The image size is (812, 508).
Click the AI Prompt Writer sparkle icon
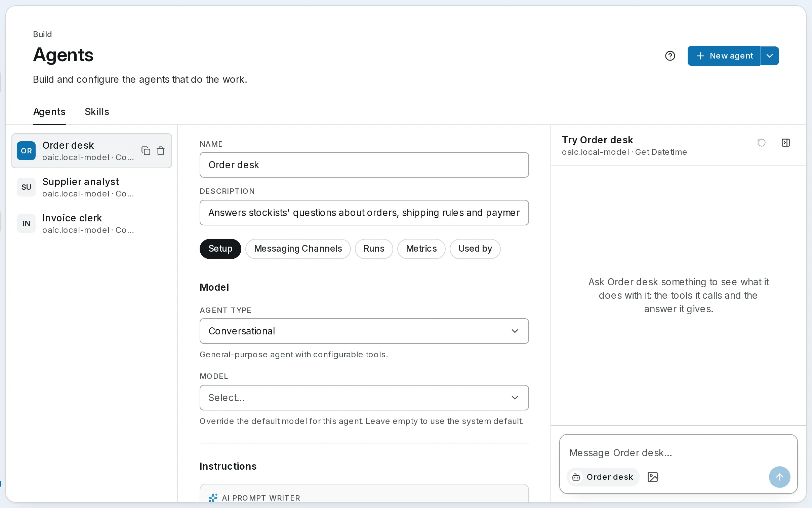point(213,498)
